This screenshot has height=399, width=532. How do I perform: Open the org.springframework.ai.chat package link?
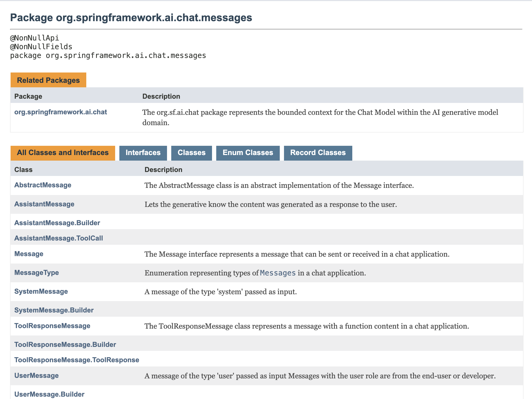coord(61,112)
